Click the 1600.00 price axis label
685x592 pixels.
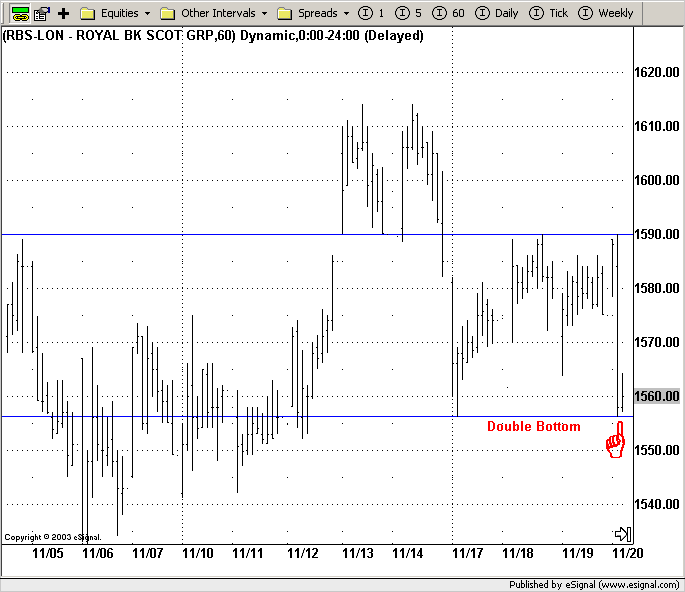click(657, 180)
